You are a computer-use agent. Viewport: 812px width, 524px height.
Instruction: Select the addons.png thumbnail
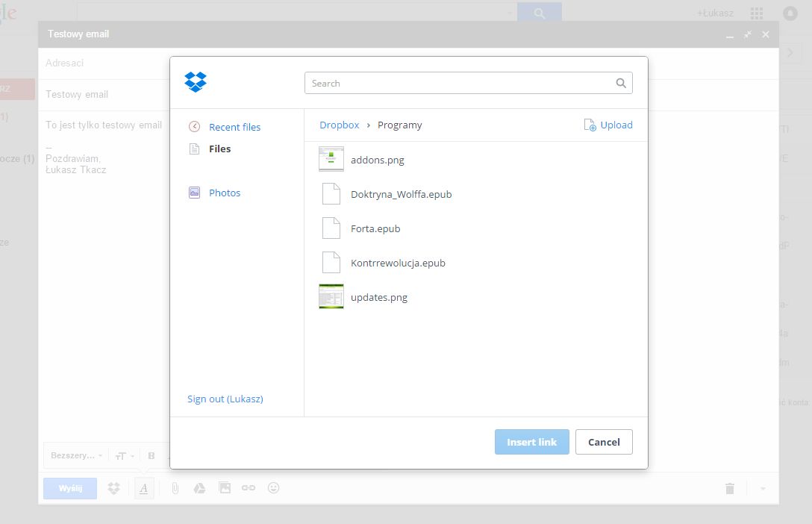(331, 159)
